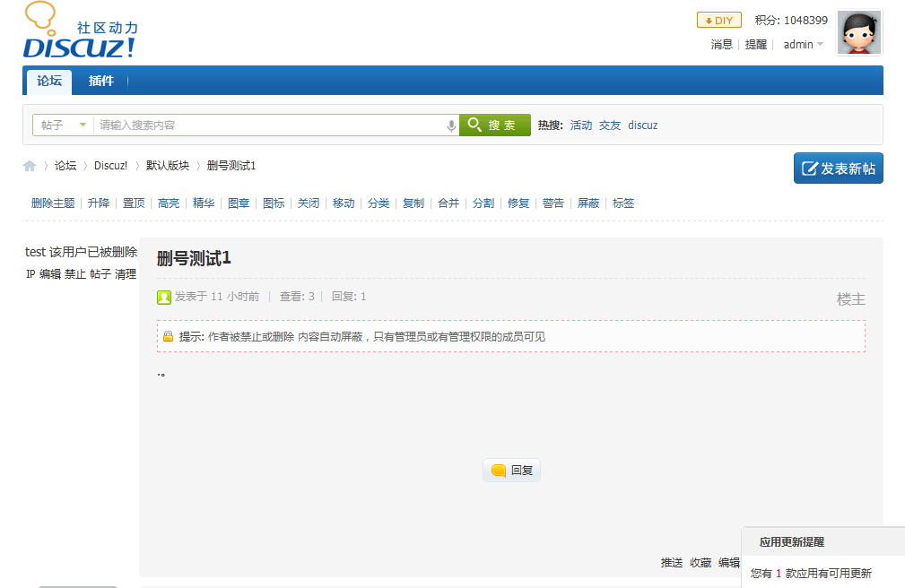The width and height of the screenshot is (905, 588).
Task: Click hot search term 活动
Action: coord(581,125)
